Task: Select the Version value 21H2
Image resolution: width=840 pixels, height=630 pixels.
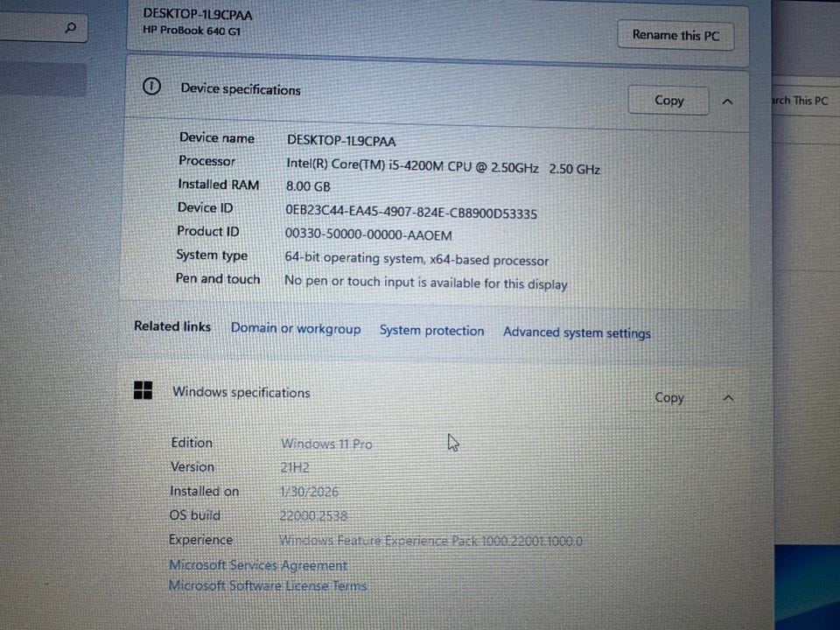Action: [x=295, y=467]
